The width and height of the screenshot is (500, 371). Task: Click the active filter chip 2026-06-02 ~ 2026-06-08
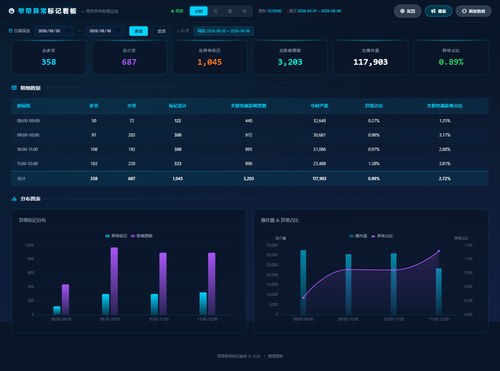[x=223, y=31]
